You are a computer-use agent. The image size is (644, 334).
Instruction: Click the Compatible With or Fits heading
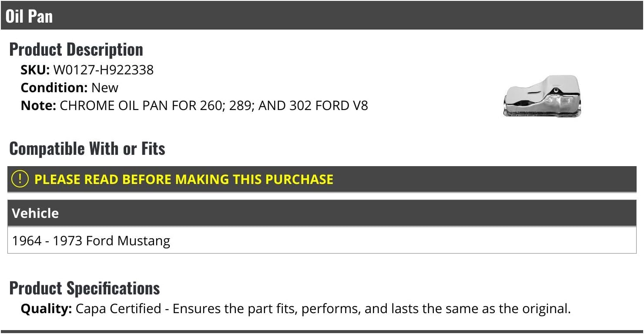pyautogui.click(x=87, y=148)
